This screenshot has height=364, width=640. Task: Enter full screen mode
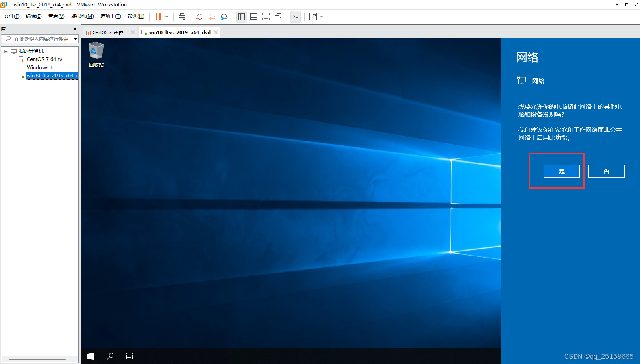[x=266, y=17]
